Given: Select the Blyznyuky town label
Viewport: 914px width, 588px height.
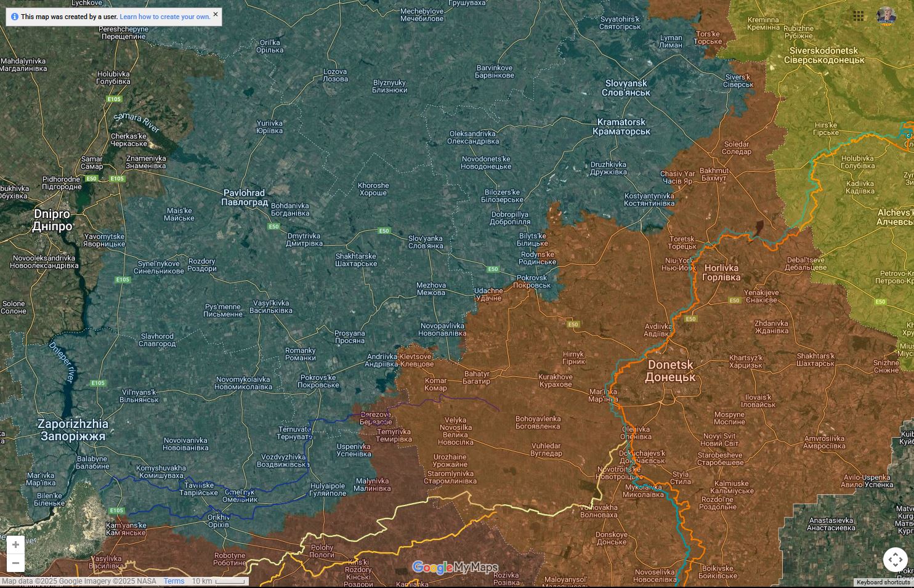Looking at the screenshot, I should point(390,86).
